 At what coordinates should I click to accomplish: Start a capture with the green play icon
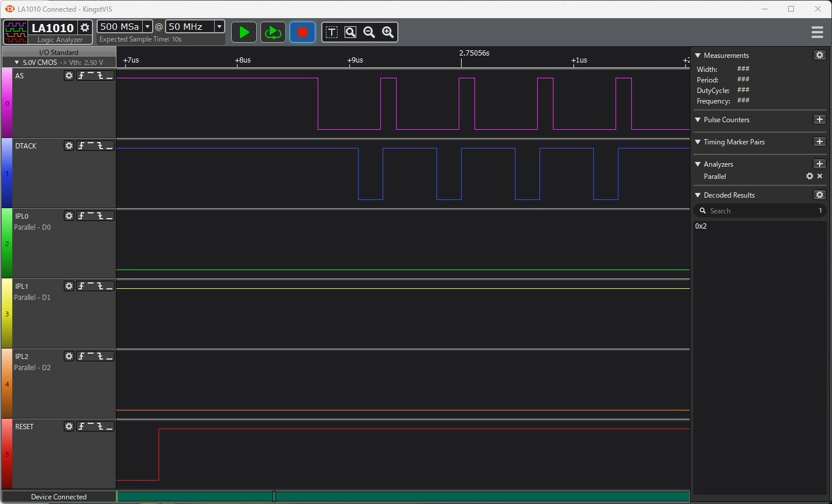(244, 32)
